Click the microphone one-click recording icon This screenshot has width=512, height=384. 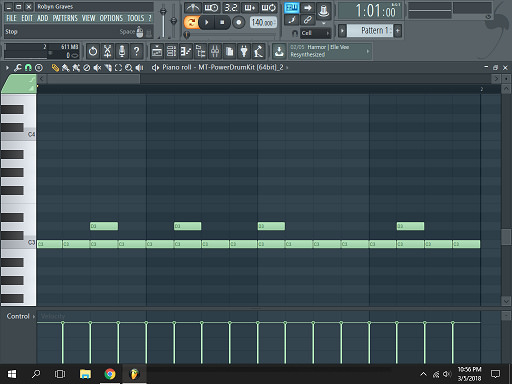click(x=122, y=51)
